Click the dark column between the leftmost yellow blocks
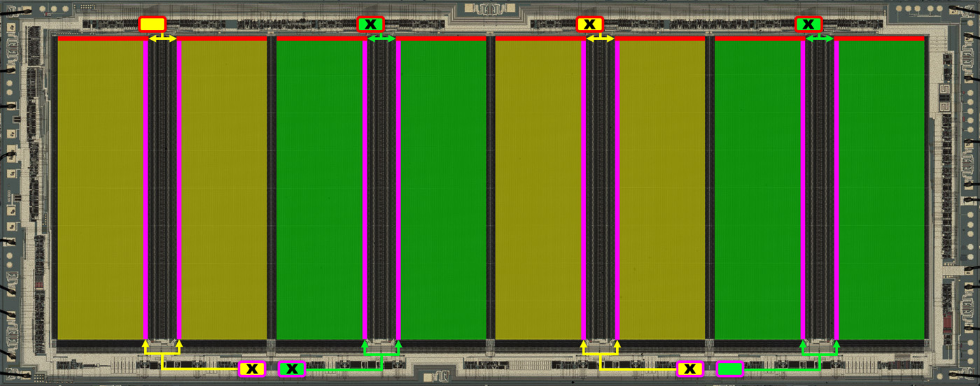The height and width of the screenshot is (386, 980). [162, 189]
